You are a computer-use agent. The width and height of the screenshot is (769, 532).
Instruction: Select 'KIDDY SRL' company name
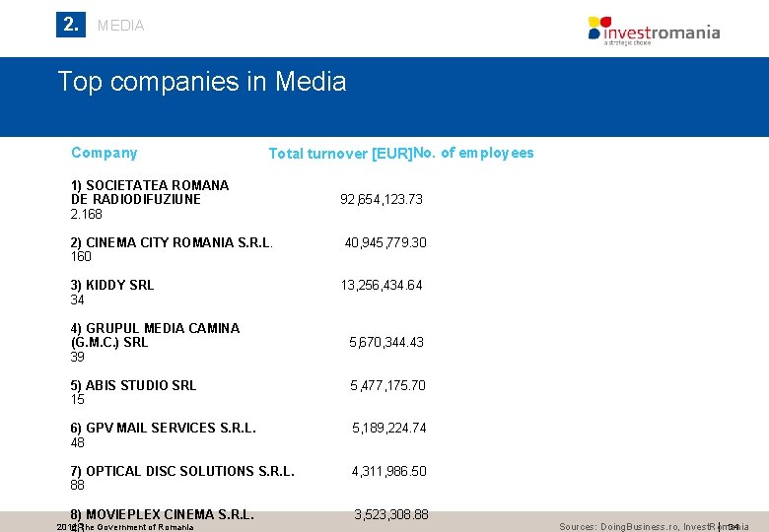112,285
